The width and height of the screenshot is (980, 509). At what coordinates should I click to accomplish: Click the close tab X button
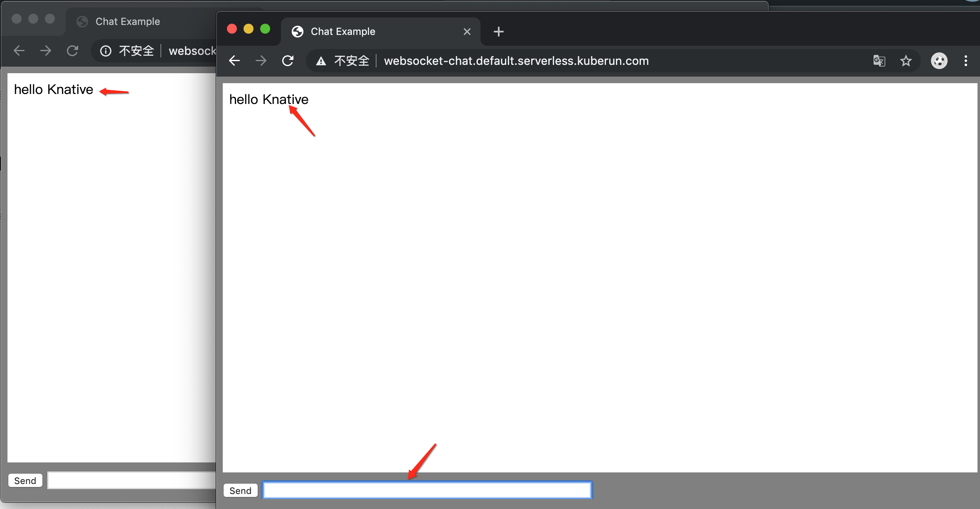pos(467,31)
